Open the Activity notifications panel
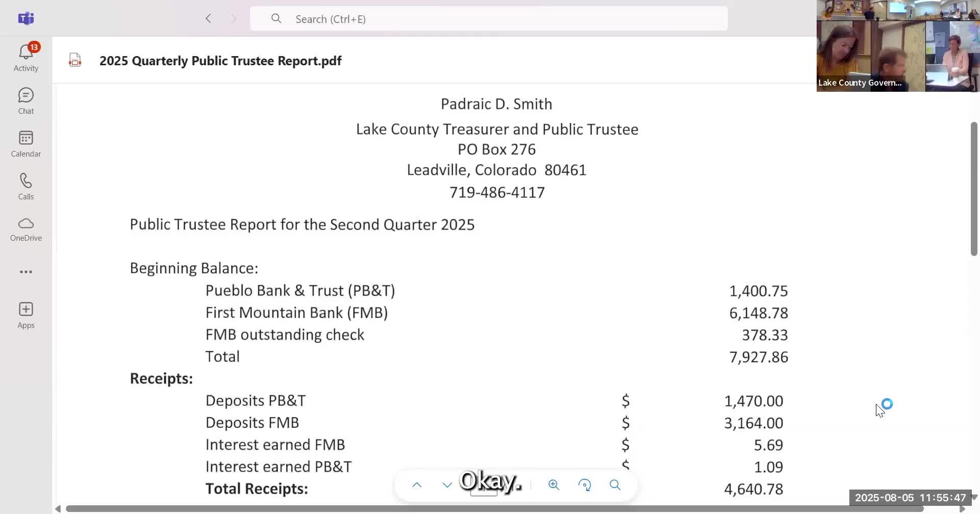Image resolution: width=980 pixels, height=514 pixels. click(x=26, y=57)
